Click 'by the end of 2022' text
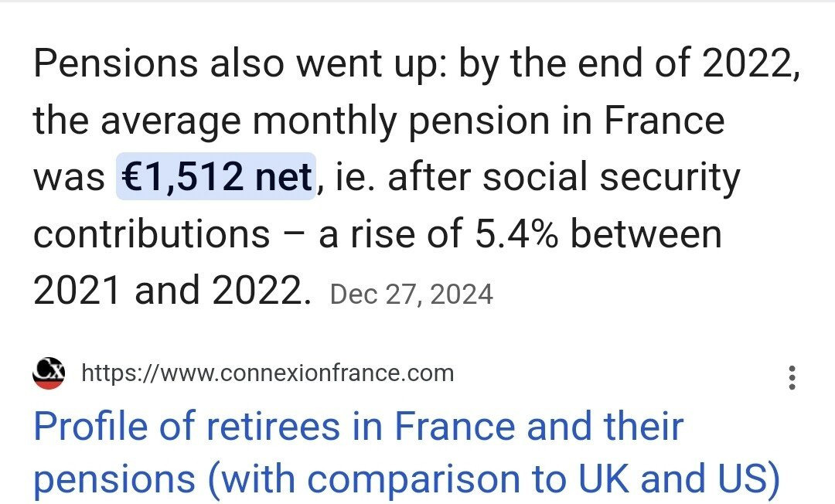 (x=628, y=64)
